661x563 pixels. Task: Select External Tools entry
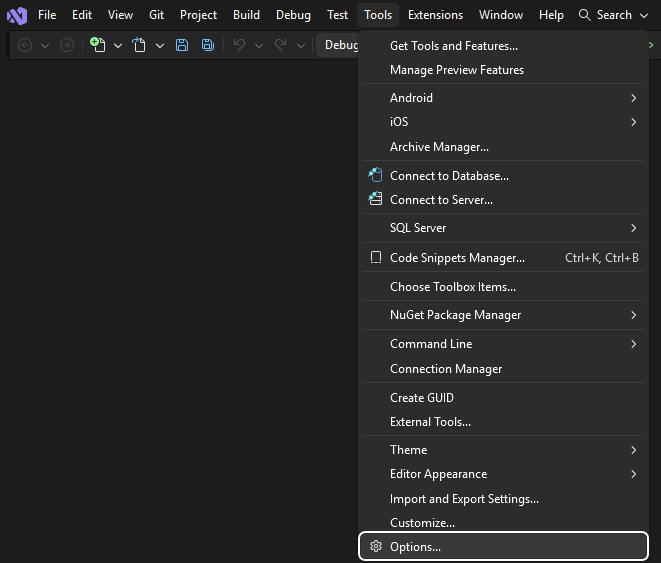coord(503,422)
